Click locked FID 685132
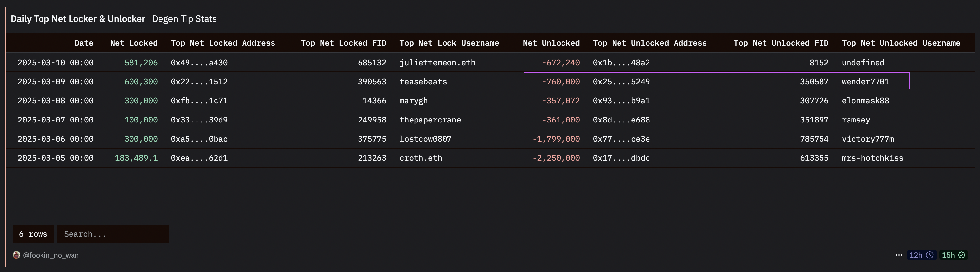 372,62
